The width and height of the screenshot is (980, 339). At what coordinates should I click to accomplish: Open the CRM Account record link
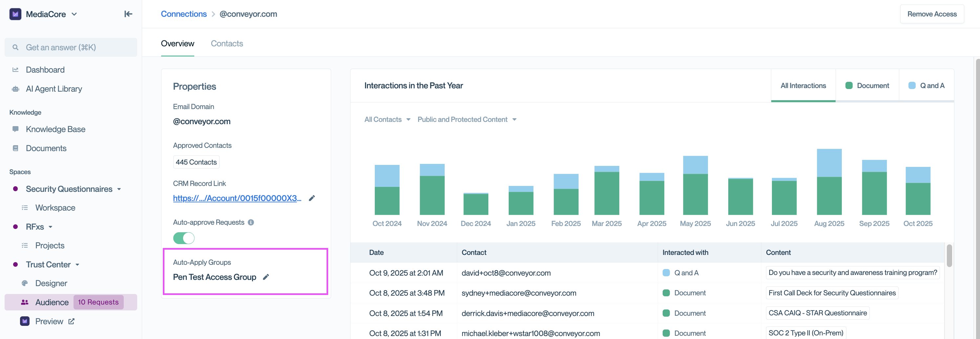(237, 198)
